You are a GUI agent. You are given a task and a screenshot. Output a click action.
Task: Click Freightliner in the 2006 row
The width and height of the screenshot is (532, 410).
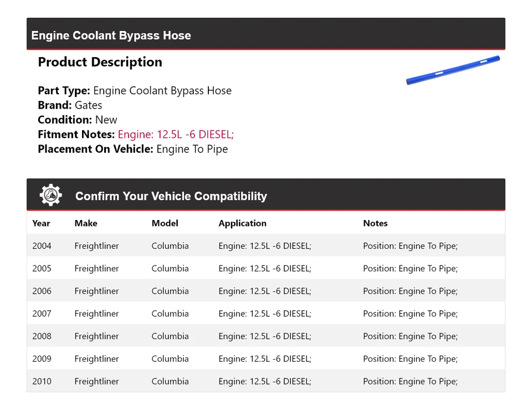96,291
